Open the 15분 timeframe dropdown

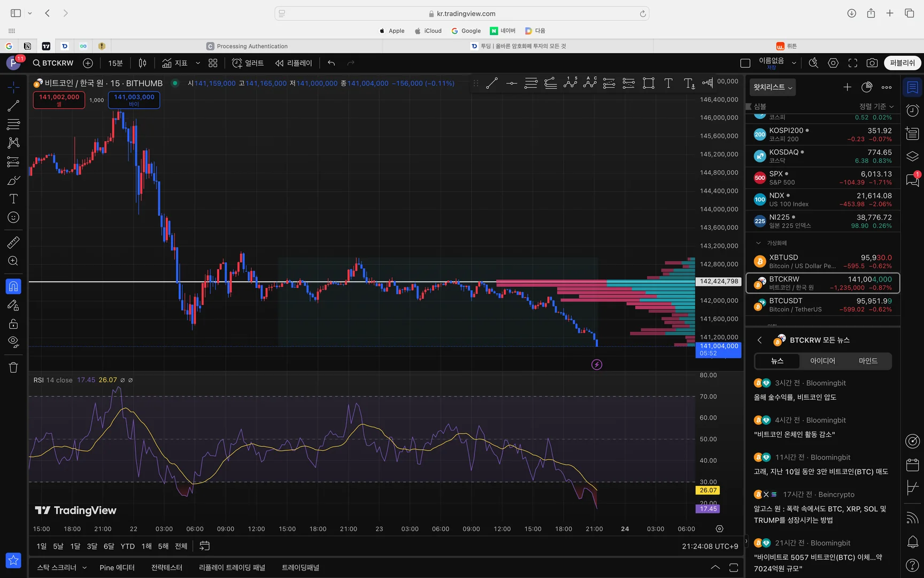pyautogui.click(x=115, y=63)
